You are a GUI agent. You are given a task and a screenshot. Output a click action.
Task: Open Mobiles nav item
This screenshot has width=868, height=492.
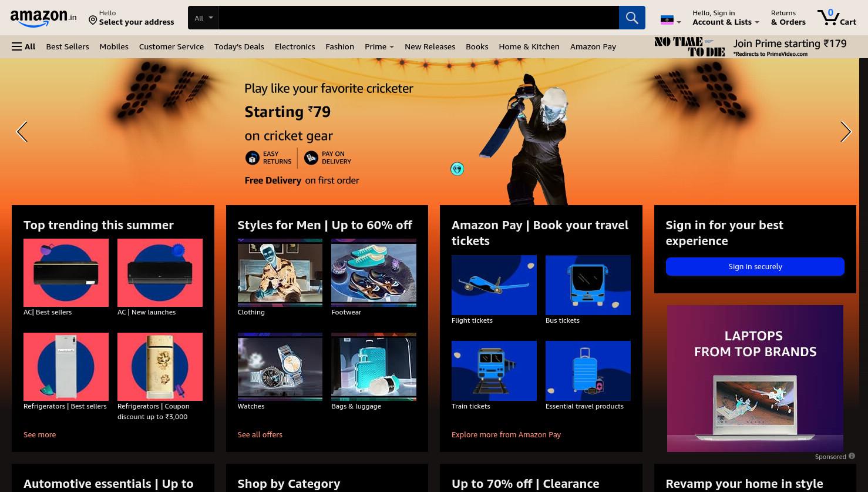pos(114,46)
